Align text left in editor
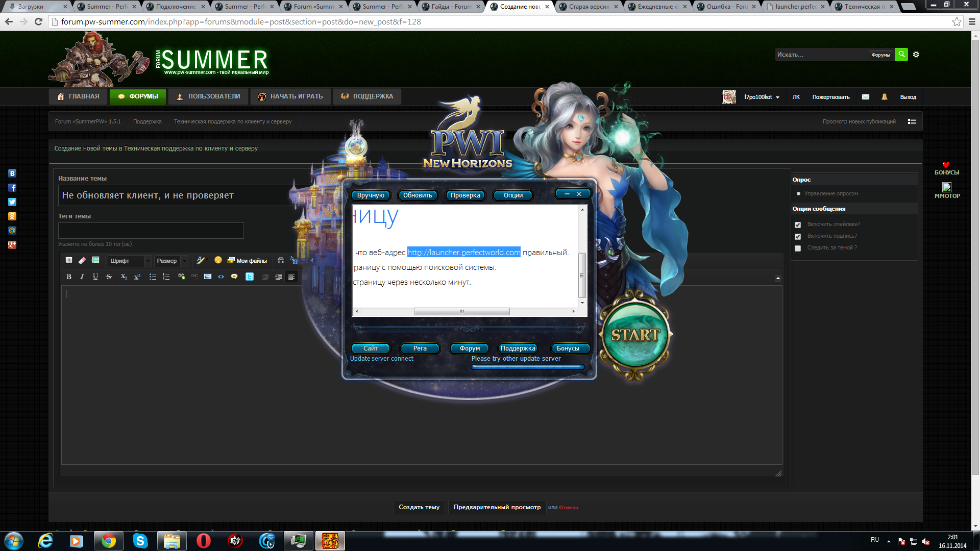Viewport: 980px width, 551px height. pos(291,277)
